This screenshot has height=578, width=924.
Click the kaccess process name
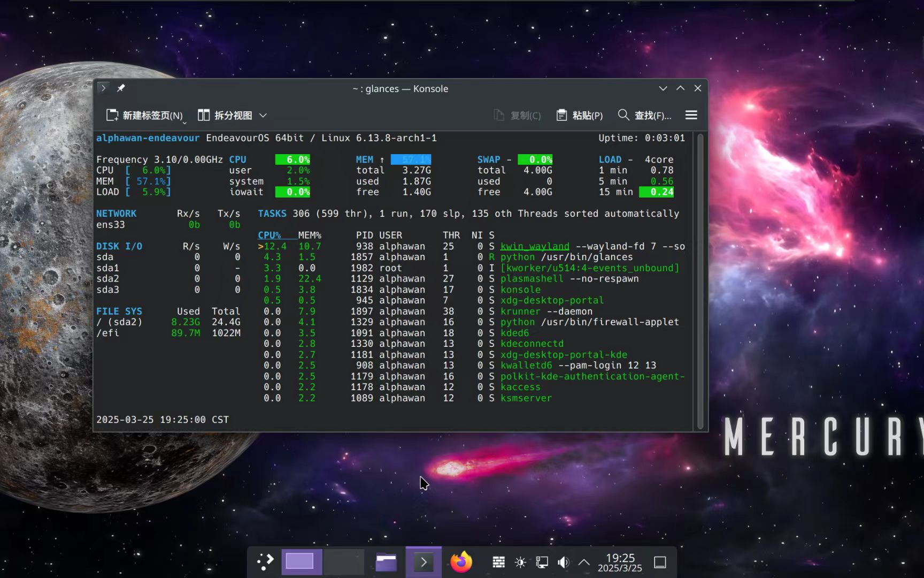[x=520, y=387]
